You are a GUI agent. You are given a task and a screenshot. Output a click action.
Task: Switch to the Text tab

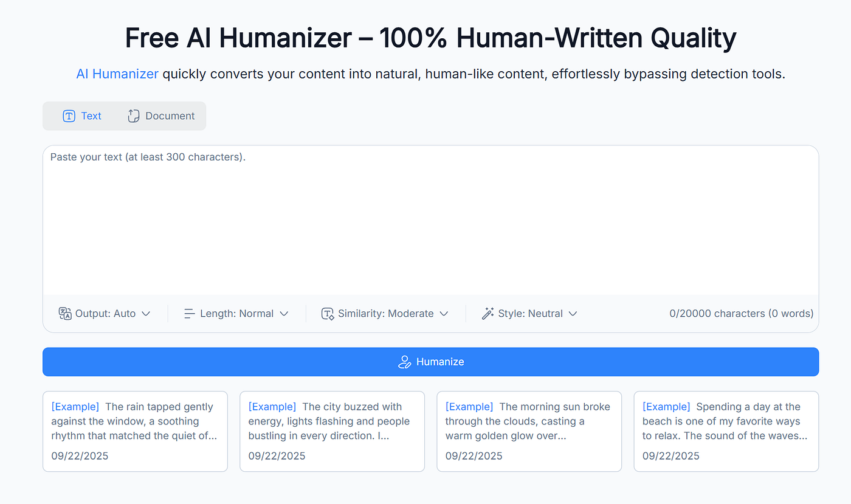tap(82, 116)
